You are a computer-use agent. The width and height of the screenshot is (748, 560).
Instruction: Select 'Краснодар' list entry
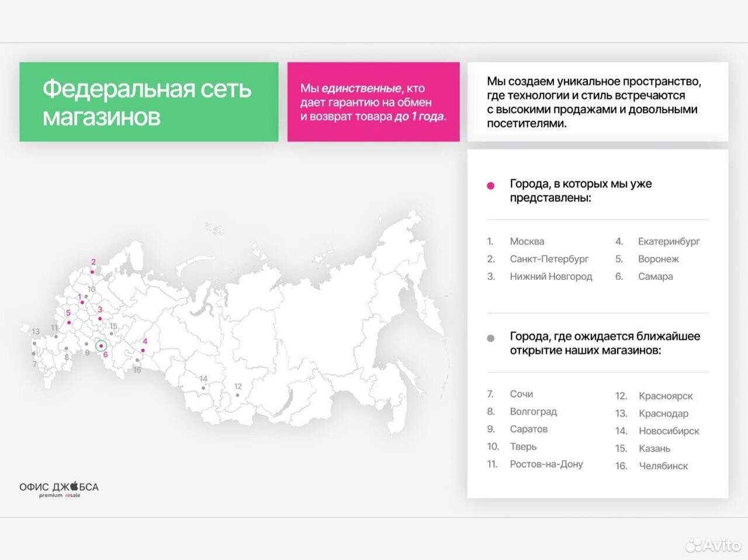coord(664,413)
